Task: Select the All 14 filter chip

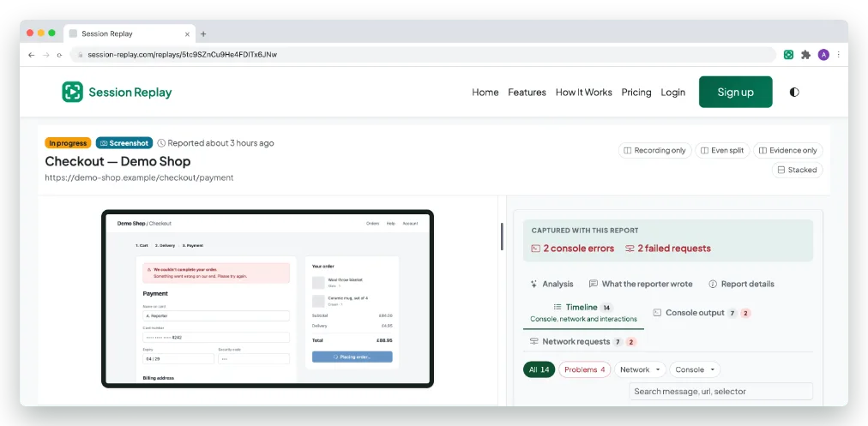Action: tap(539, 369)
